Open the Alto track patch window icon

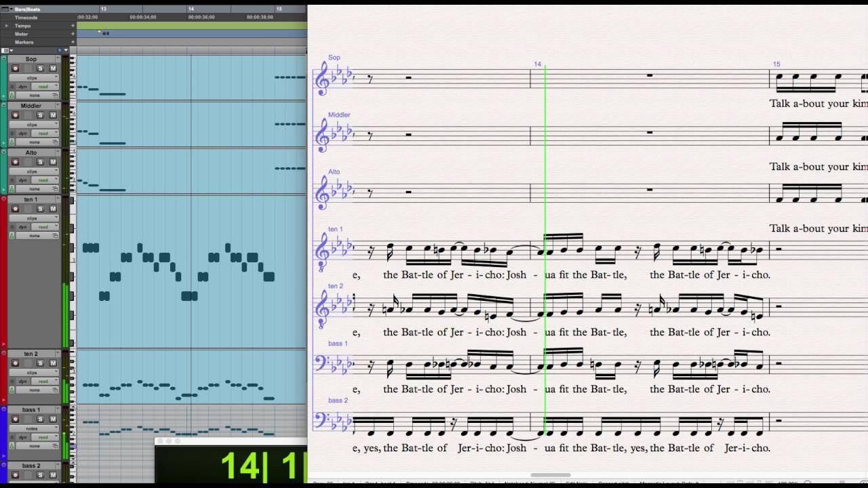click(x=56, y=189)
